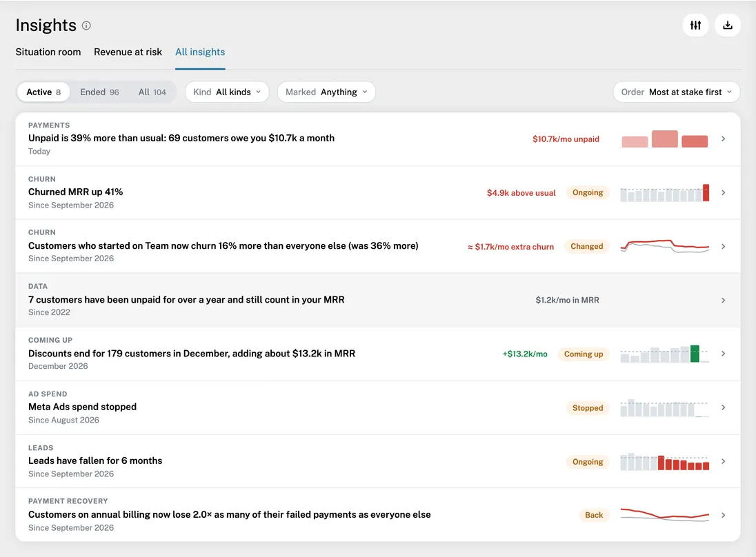Open the Discounts end for 179 customers insight

[x=378, y=354]
